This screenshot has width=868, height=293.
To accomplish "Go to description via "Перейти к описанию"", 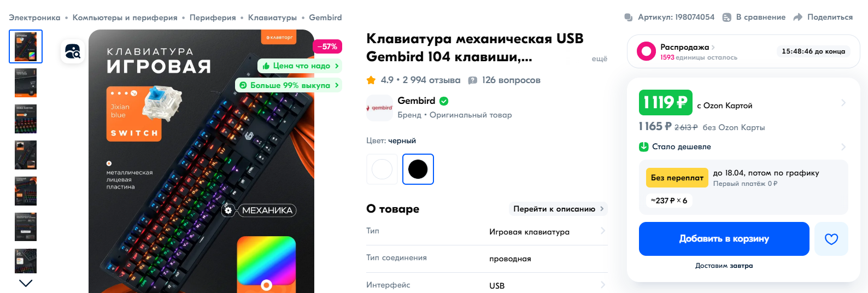I will [x=558, y=209].
